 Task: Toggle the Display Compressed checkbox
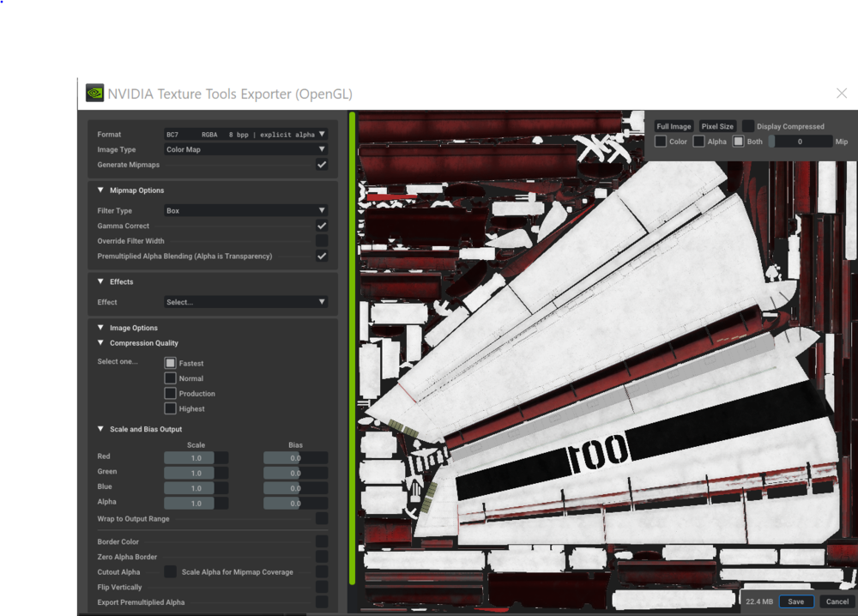click(747, 126)
